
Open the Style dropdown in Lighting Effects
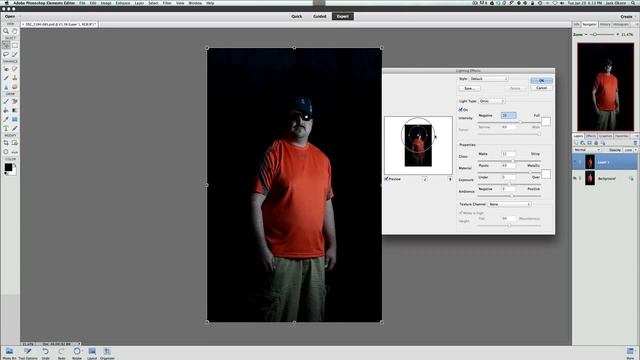click(488, 78)
